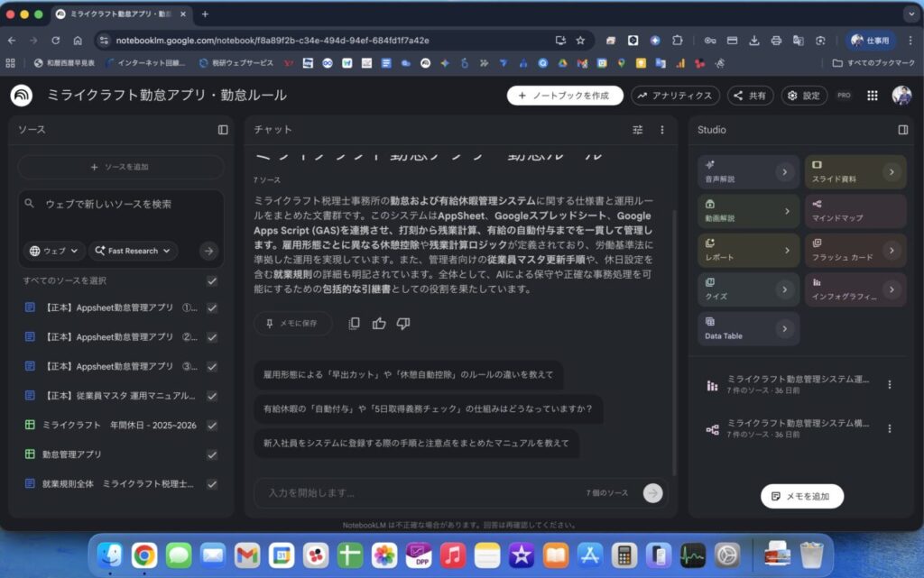924x578 pixels.
Task: Open chat configuration via the sliders icon
Action: click(637, 130)
